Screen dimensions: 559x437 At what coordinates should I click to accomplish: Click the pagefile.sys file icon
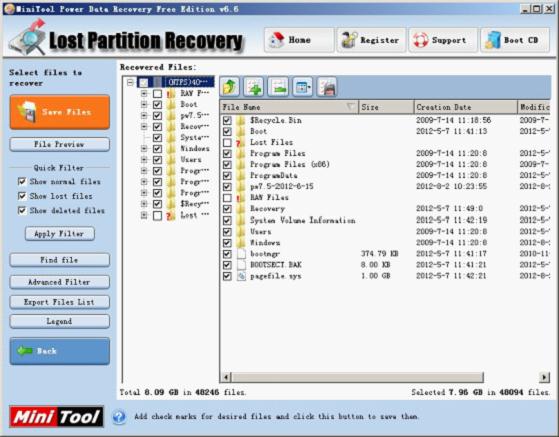click(241, 276)
